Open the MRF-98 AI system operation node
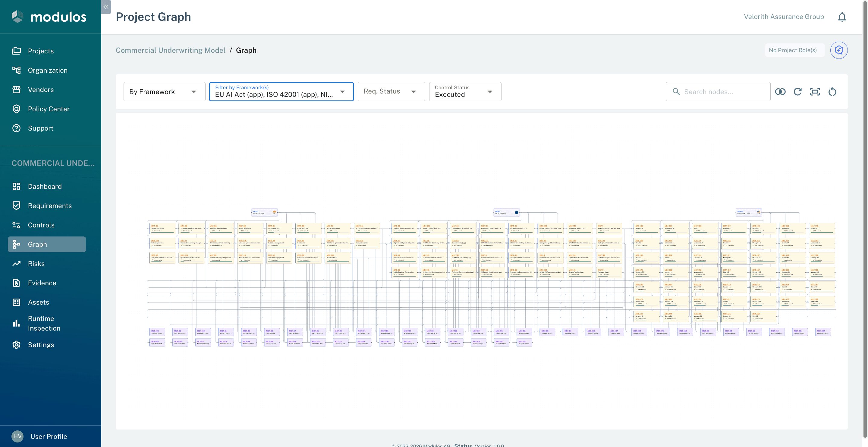The image size is (868, 447). [x=192, y=228]
